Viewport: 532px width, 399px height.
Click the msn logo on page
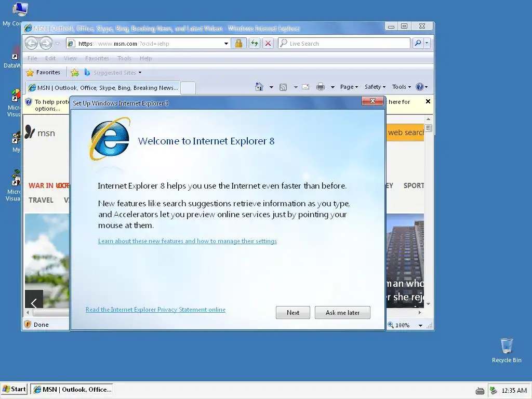coord(39,132)
